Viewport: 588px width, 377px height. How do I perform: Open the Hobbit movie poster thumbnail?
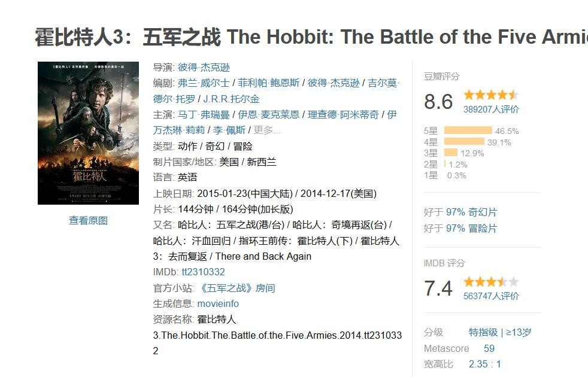click(88, 133)
